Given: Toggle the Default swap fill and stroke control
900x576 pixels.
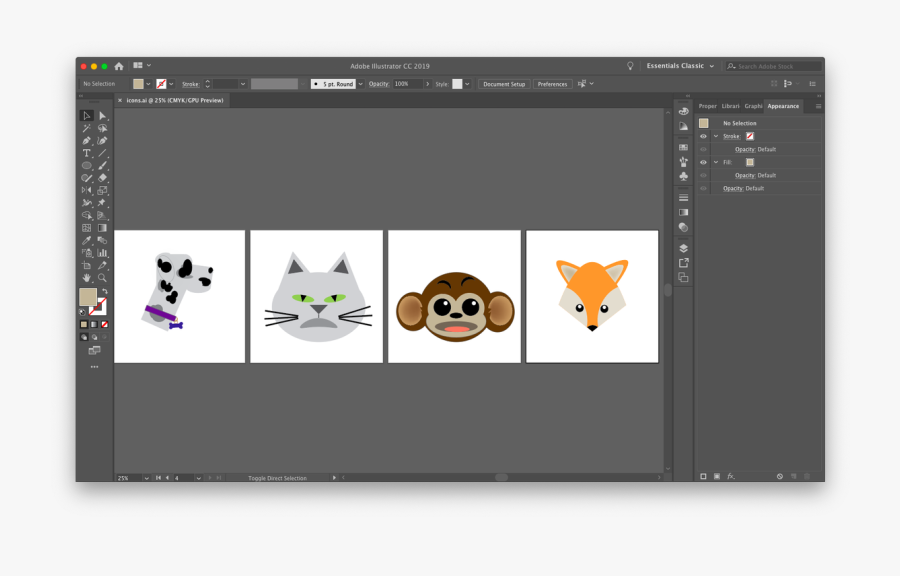Looking at the screenshot, I should pyautogui.click(x=82, y=311).
